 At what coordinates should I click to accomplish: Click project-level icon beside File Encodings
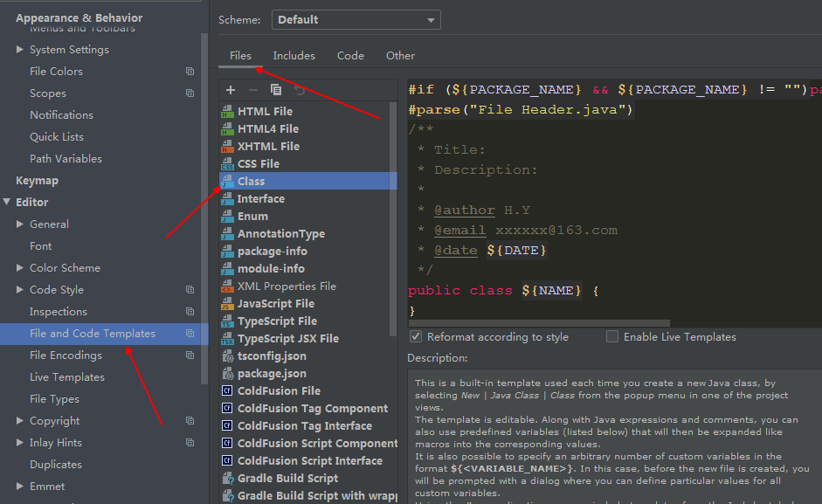point(190,355)
